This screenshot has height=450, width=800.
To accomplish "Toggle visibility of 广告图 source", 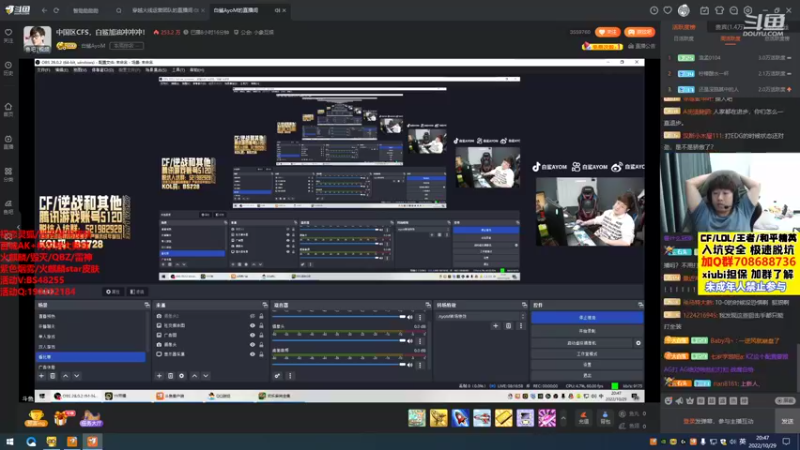I will tap(252, 335).
